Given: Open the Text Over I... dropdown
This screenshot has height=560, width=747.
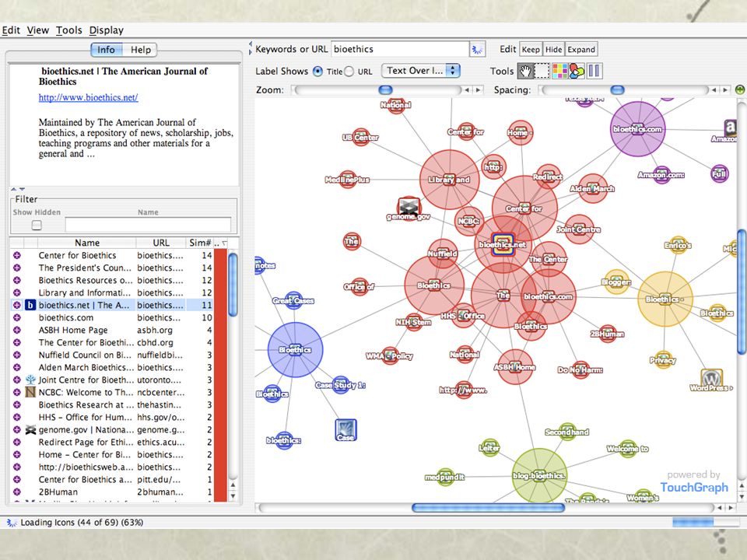Looking at the screenshot, I should coord(421,71).
